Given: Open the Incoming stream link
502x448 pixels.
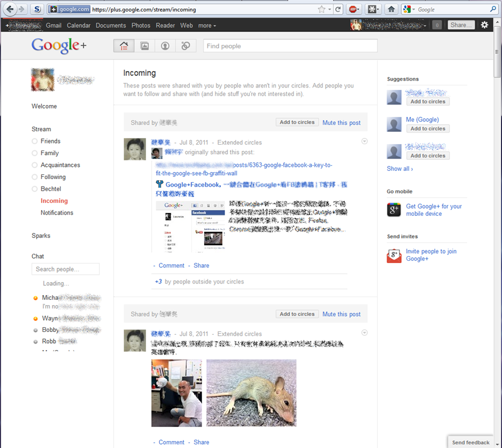Looking at the screenshot, I should (54, 201).
